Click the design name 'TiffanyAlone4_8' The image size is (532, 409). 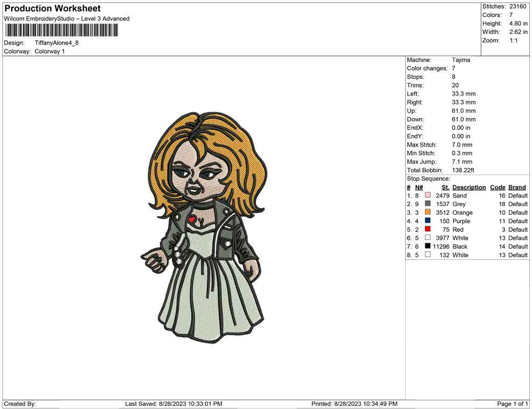[56, 43]
